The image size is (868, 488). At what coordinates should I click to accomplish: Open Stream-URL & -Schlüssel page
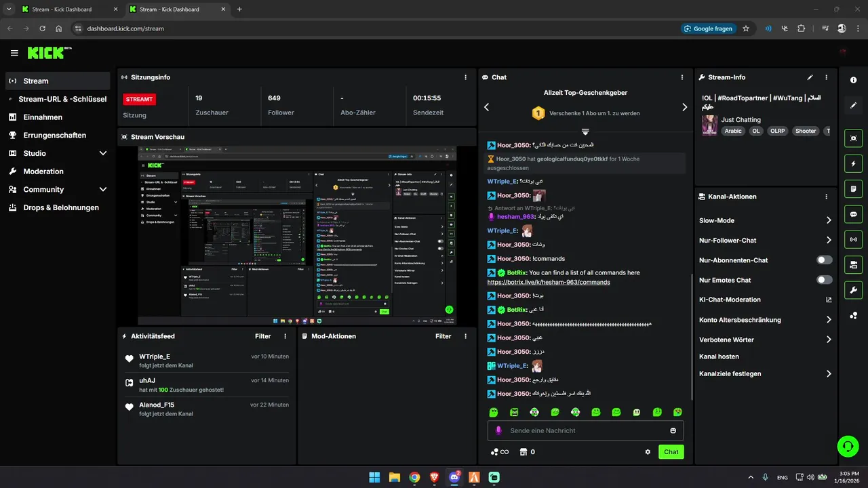tap(58, 99)
